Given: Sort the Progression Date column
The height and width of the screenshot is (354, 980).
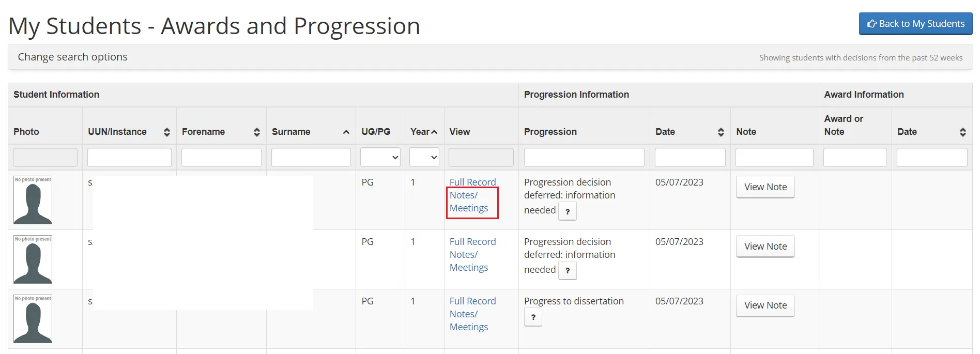Looking at the screenshot, I should click(721, 132).
